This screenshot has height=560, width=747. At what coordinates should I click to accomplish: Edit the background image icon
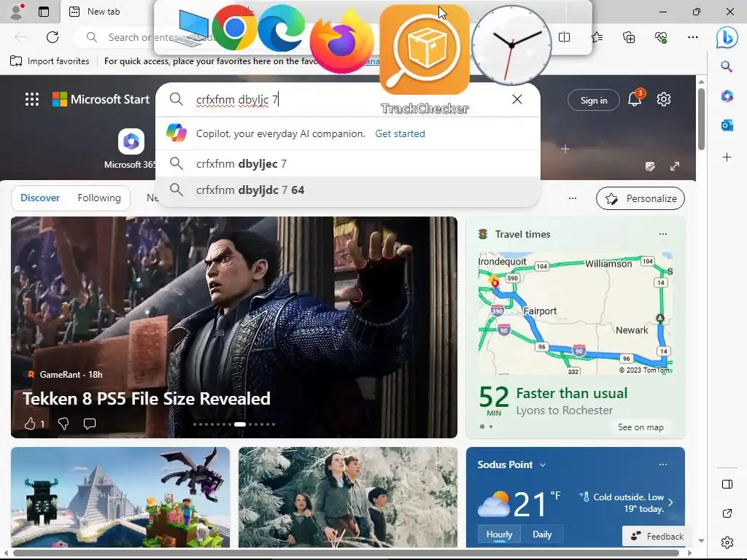(x=650, y=166)
